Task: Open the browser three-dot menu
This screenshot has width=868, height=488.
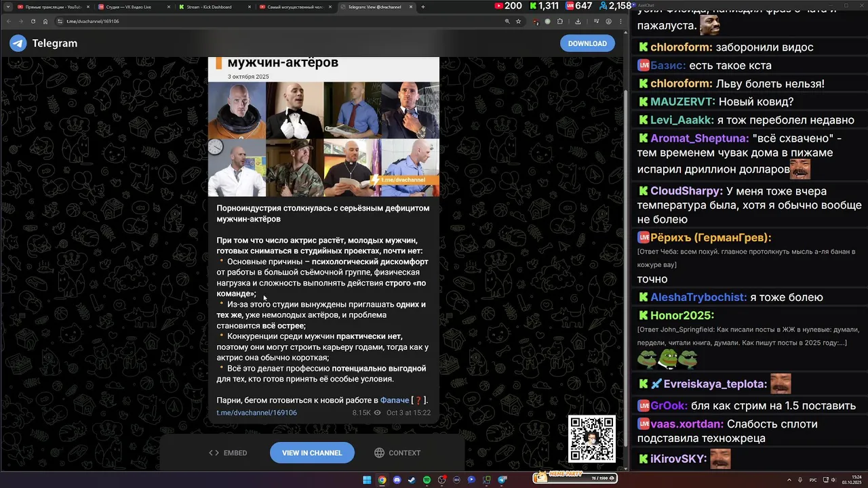Action: [x=620, y=21]
